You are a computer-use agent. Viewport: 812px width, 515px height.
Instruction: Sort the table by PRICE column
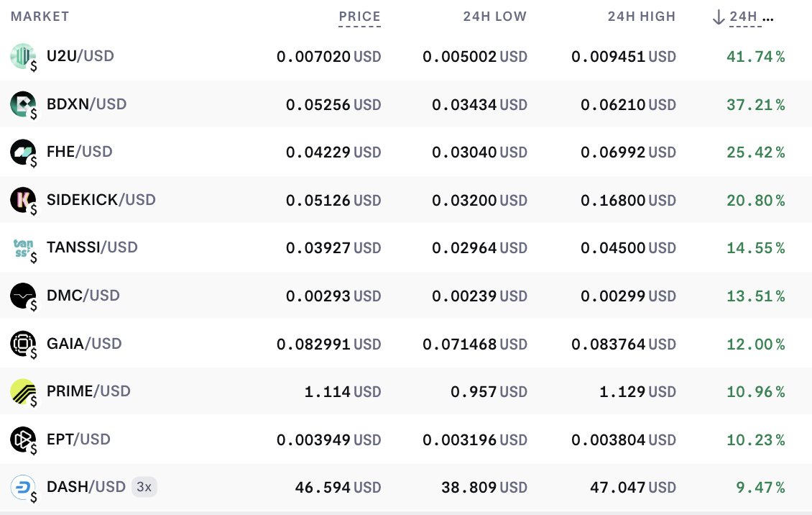(x=359, y=16)
